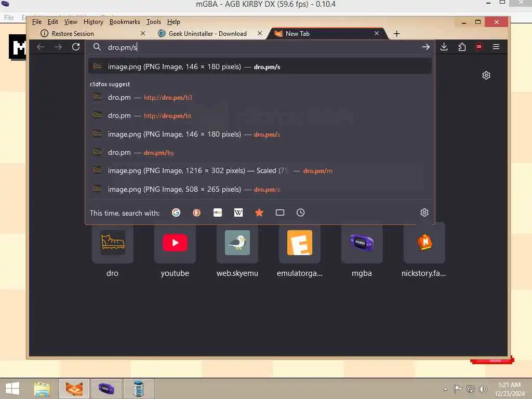Close the Restore Session tab

coord(143,33)
